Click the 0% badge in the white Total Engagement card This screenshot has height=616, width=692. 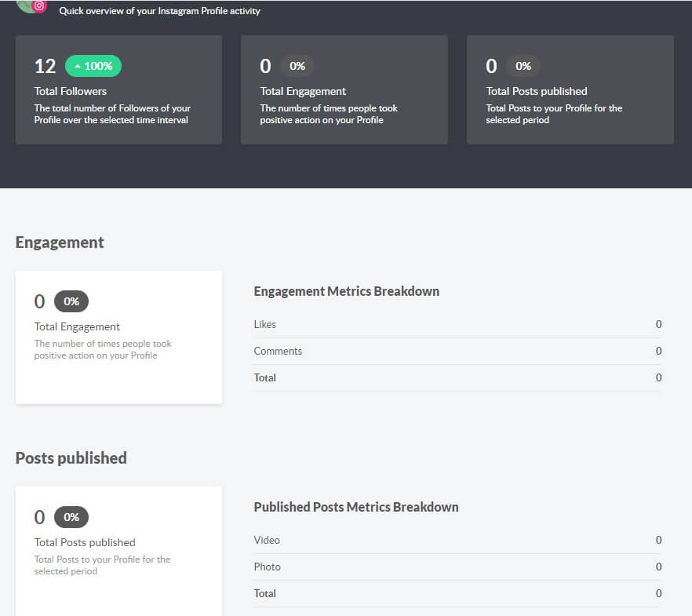[x=71, y=301]
